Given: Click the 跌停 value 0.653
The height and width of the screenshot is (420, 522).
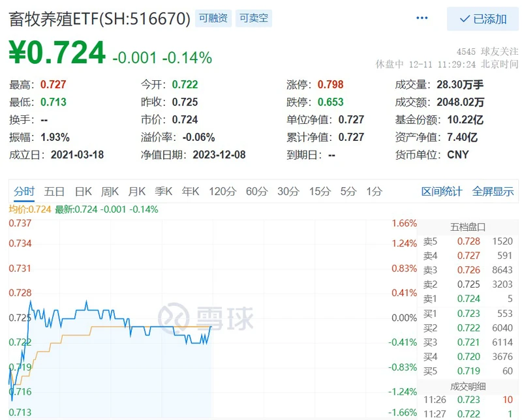Looking at the screenshot, I should click(330, 102).
